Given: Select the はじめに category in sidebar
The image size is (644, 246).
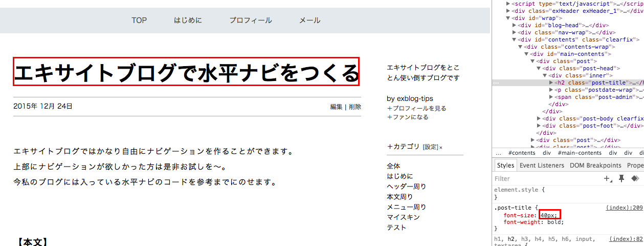Looking at the screenshot, I should (400, 176).
